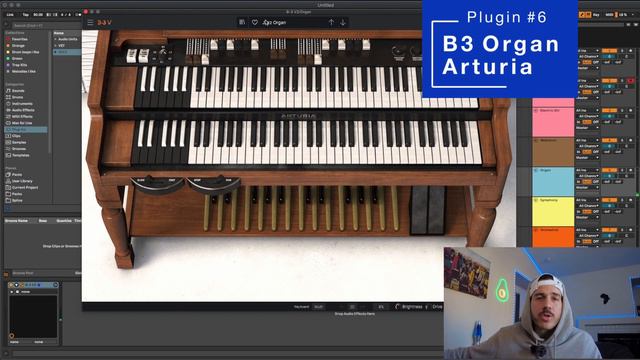
Task: Open User Library under Places
Action: point(22,181)
